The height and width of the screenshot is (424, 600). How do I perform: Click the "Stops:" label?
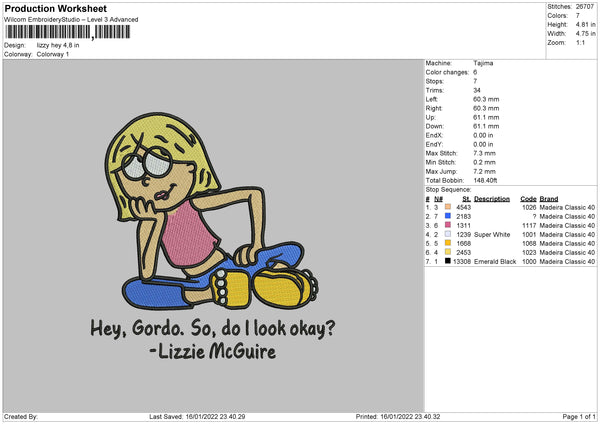pos(435,82)
